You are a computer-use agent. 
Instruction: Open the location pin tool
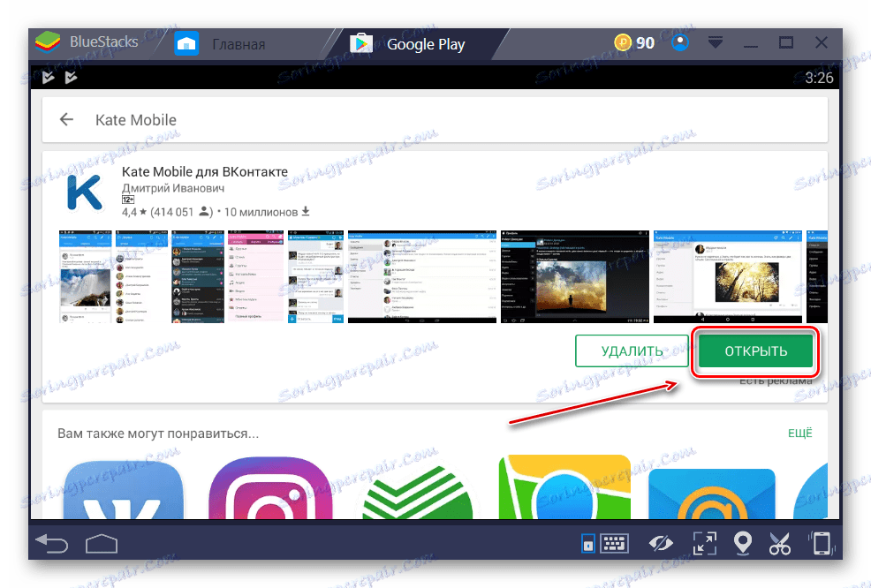tap(743, 543)
